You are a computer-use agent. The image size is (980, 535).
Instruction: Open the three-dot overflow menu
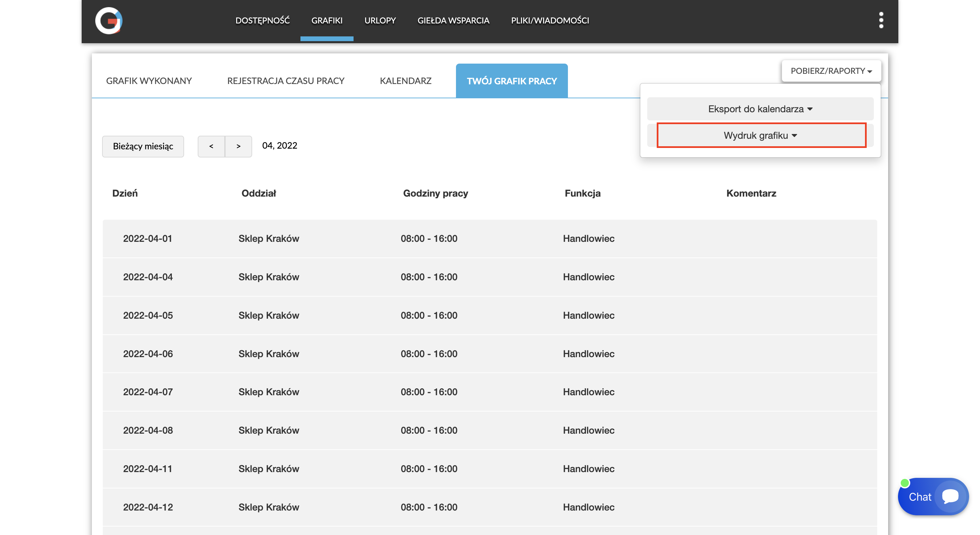(881, 20)
